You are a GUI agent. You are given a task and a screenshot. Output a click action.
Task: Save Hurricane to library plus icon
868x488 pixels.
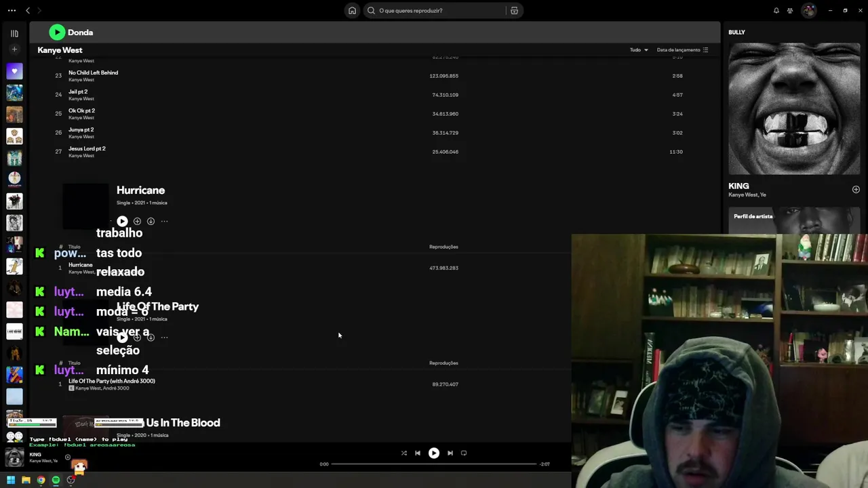[x=137, y=221]
